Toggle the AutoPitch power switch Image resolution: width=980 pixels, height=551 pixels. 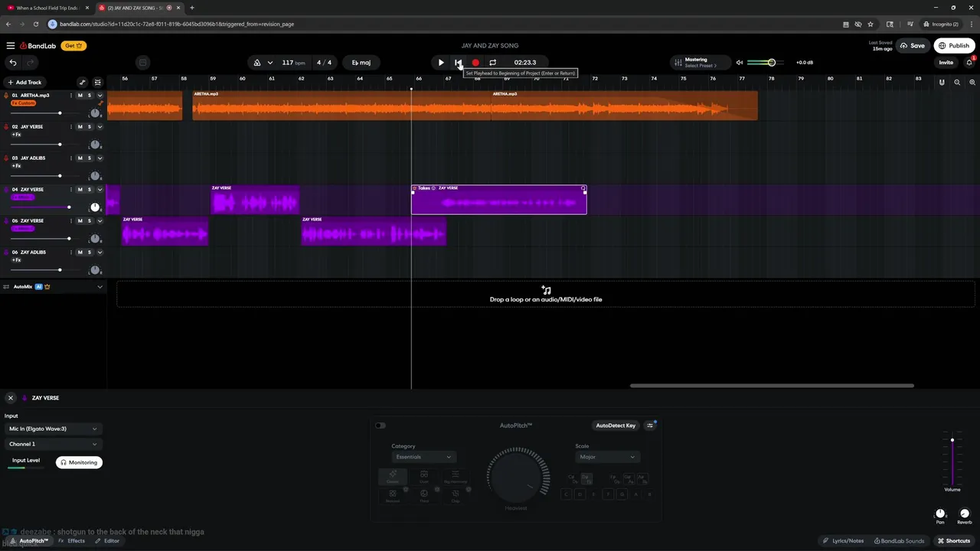[381, 425]
